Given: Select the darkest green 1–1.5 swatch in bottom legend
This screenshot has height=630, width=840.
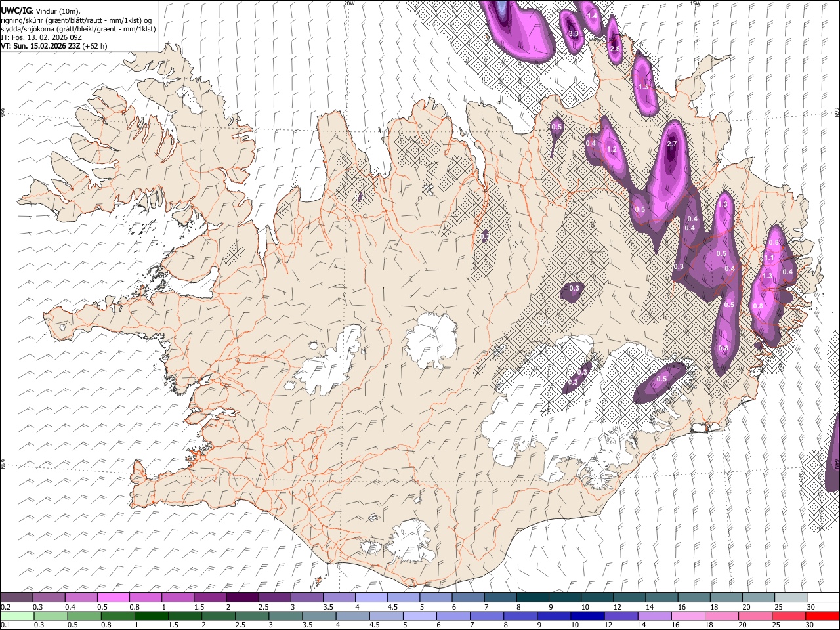Looking at the screenshot, I should point(151,616).
